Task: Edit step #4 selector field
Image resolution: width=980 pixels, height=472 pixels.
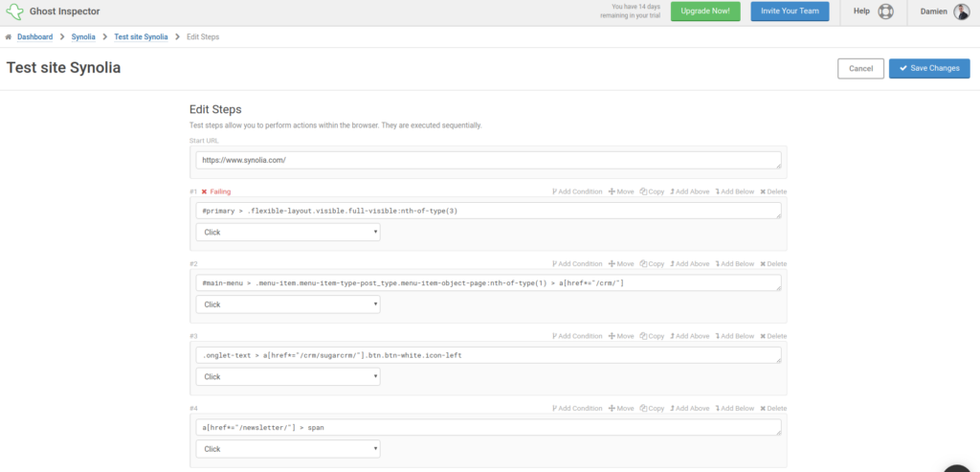Action: tap(488, 428)
